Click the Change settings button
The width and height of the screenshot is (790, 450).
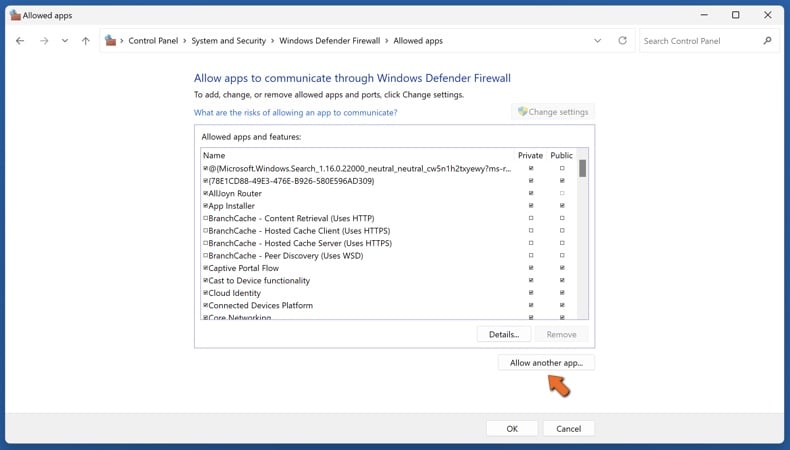pyautogui.click(x=553, y=112)
